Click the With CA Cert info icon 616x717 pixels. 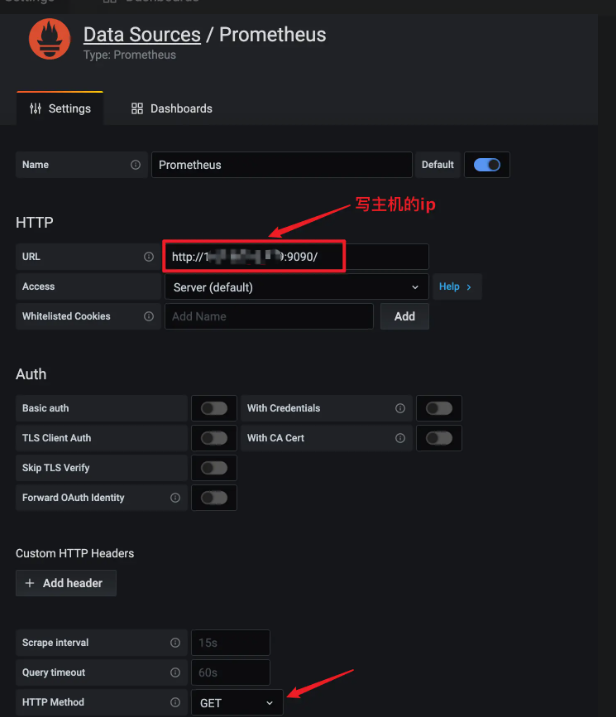[400, 438]
